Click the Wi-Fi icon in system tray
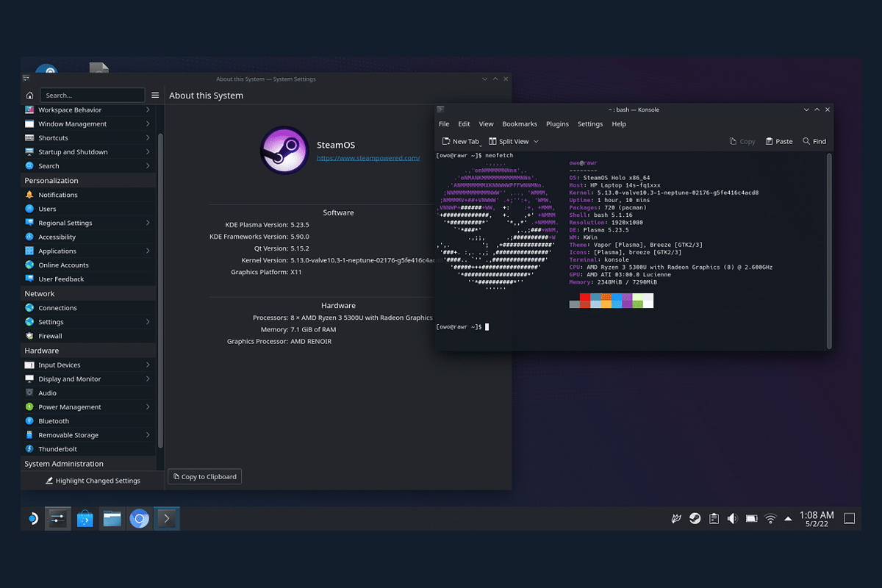The height and width of the screenshot is (588, 882). (x=770, y=519)
